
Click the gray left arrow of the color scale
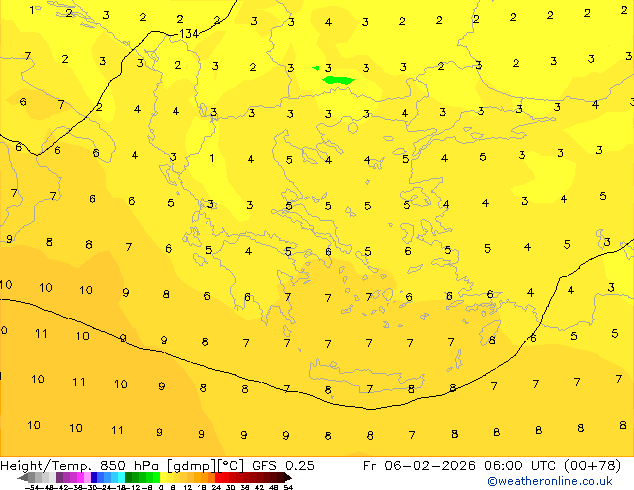[23, 477]
